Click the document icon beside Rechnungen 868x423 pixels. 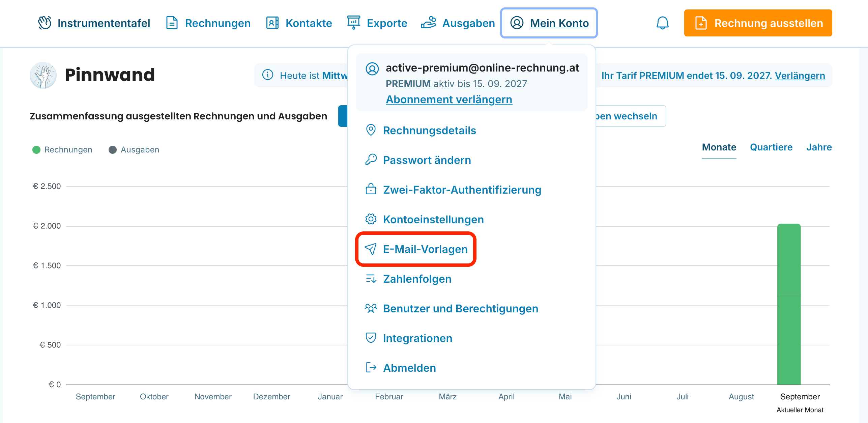tap(172, 23)
